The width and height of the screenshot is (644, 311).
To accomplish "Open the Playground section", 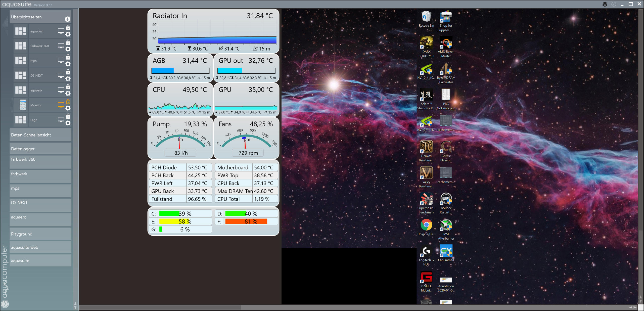I will coord(40,234).
